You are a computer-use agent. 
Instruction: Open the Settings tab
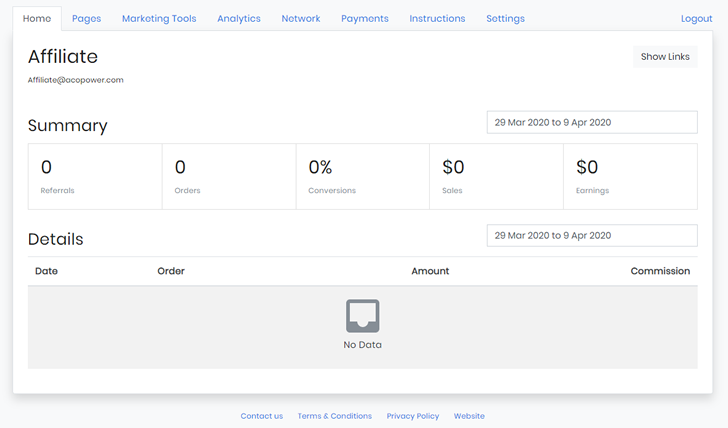tap(505, 19)
